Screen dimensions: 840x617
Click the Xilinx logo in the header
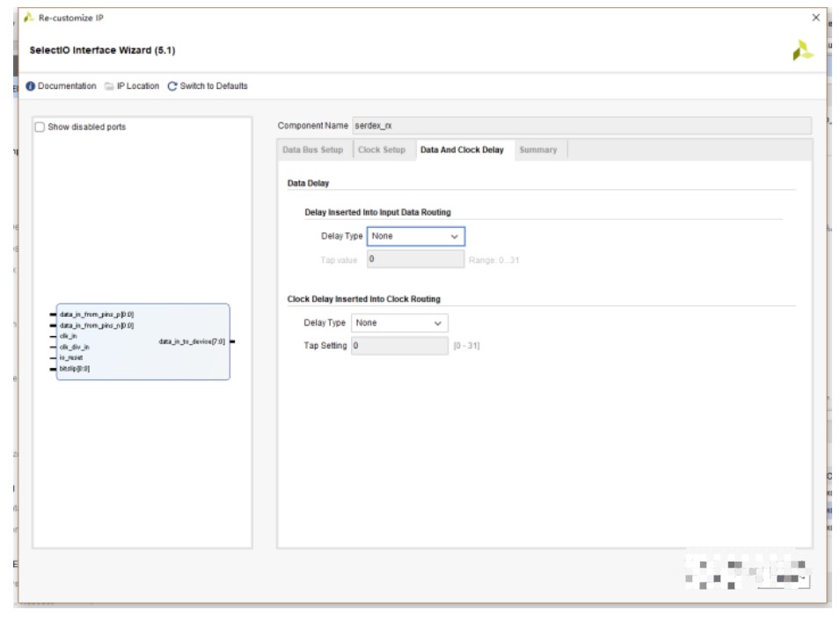click(802, 52)
